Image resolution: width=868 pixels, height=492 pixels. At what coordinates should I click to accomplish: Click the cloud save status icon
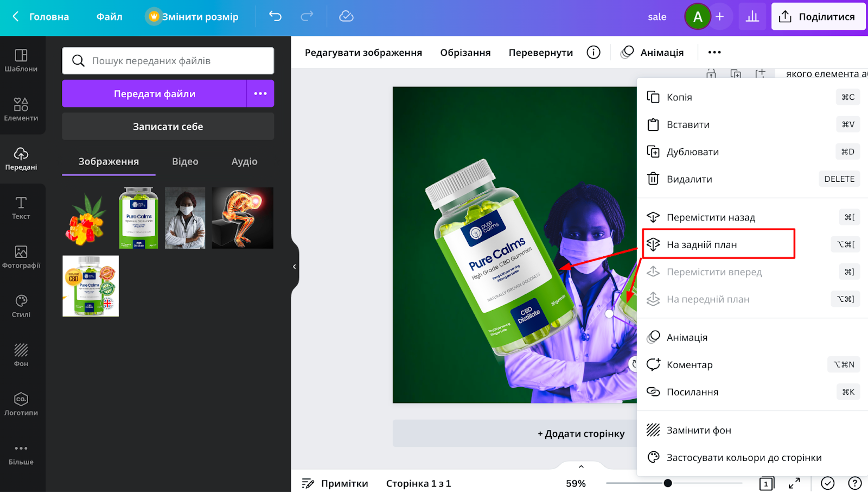[x=346, y=16]
